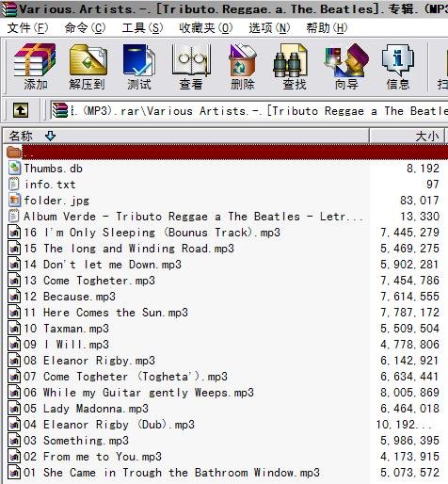Screen dimensions: 448x484
Task: Click the archive icon in address bar
Action: tap(60, 110)
